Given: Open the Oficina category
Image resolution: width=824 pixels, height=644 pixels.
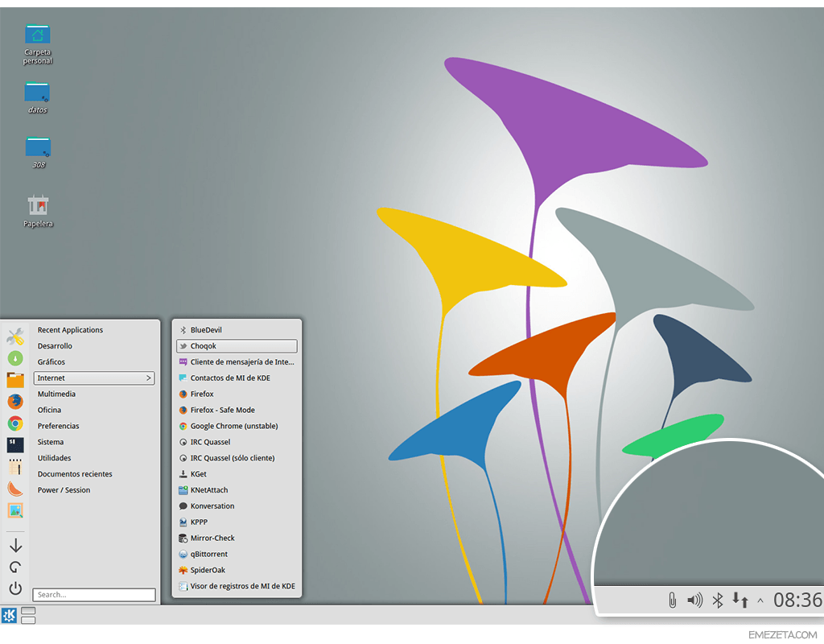Looking at the screenshot, I should [94, 410].
